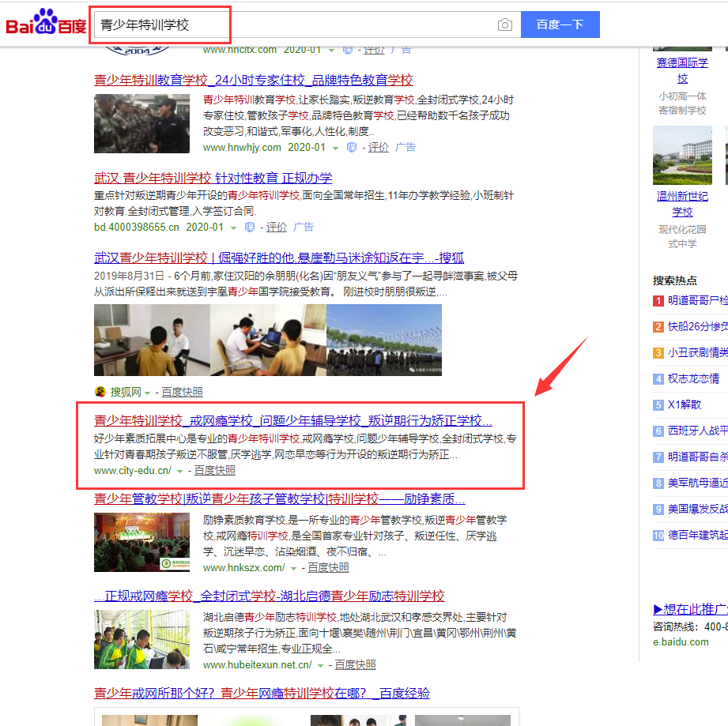
Task: Open result 湖北启德青少年励志特训学校
Action: 270,596
